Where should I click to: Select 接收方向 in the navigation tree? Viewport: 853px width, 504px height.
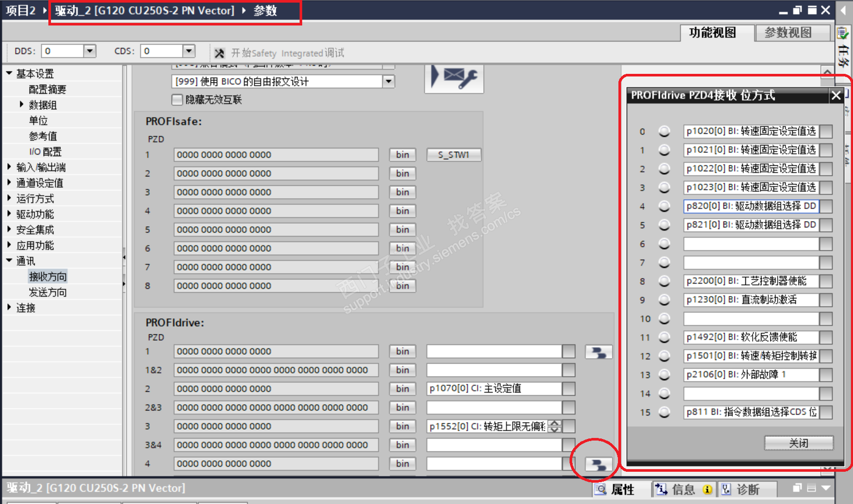[x=48, y=277]
